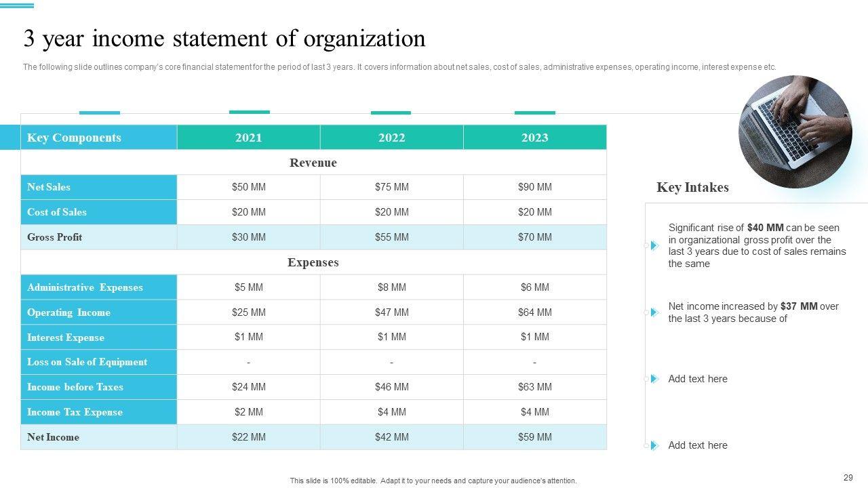Click the slide title text
The height and width of the screenshot is (488, 868).
pyautogui.click(x=224, y=39)
